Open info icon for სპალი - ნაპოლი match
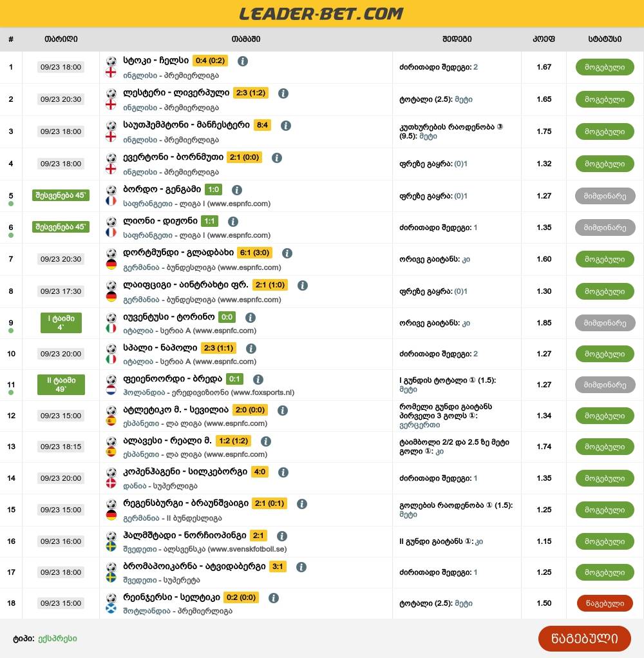 (251, 348)
